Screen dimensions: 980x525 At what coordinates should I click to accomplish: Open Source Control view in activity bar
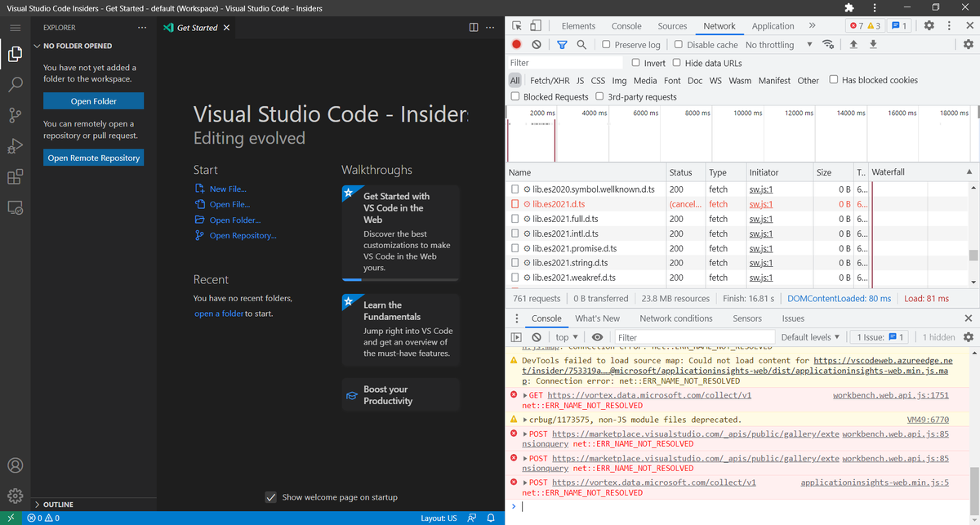click(x=16, y=115)
